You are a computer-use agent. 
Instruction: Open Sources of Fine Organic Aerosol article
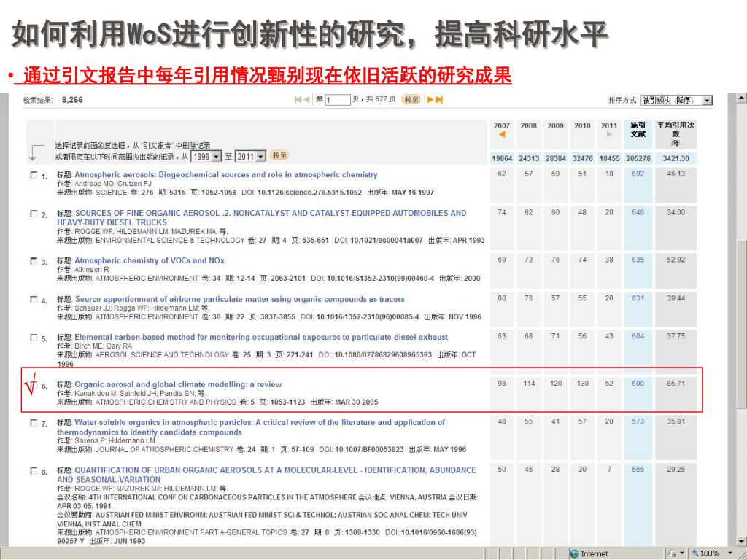262,217
